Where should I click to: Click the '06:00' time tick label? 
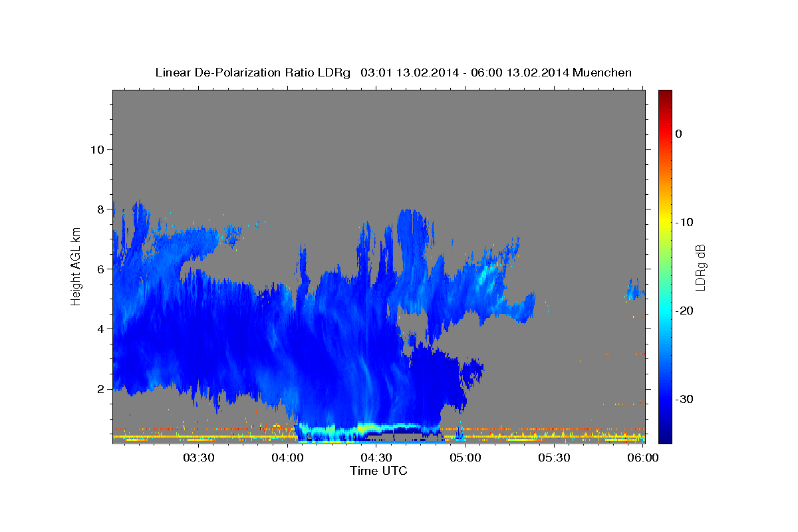point(643,458)
